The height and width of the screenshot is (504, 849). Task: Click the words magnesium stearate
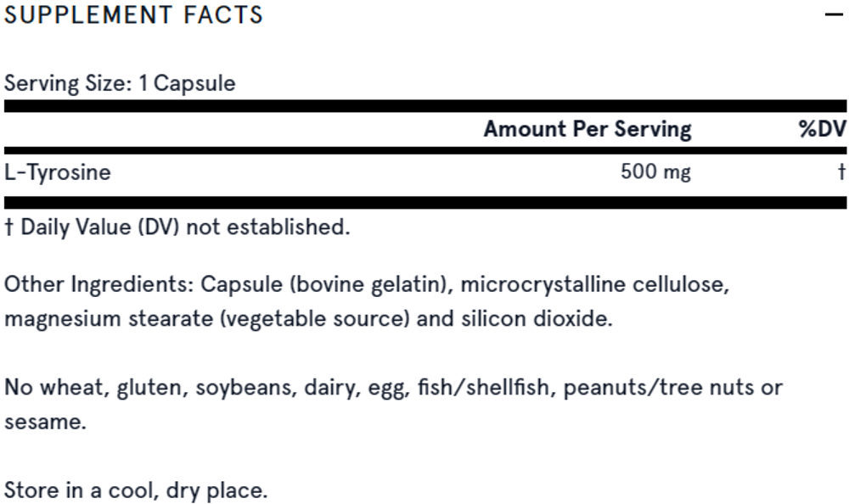pos(109,319)
